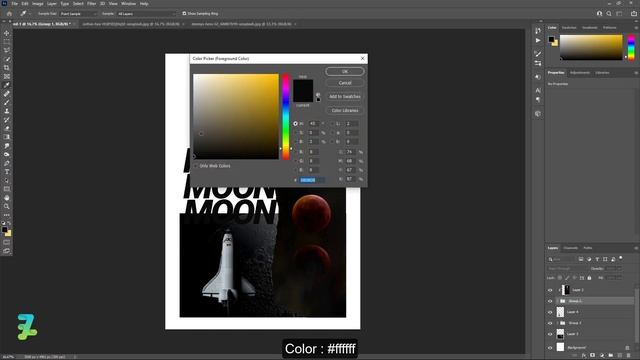Image resolution: width=640 pixels, height=360 pixels.
Task: Switch to the Swatches tab
Action: [569, 28]
